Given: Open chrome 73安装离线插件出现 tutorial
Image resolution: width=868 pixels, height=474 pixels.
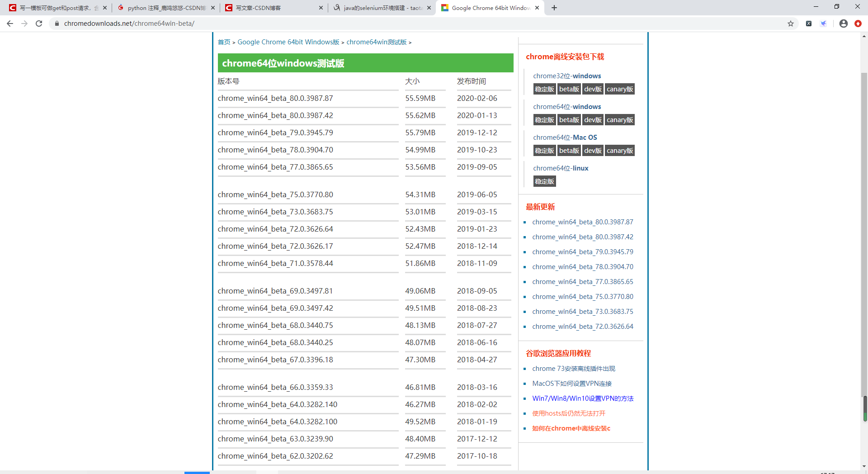Looking at the screenshot, I should [574, 369].
